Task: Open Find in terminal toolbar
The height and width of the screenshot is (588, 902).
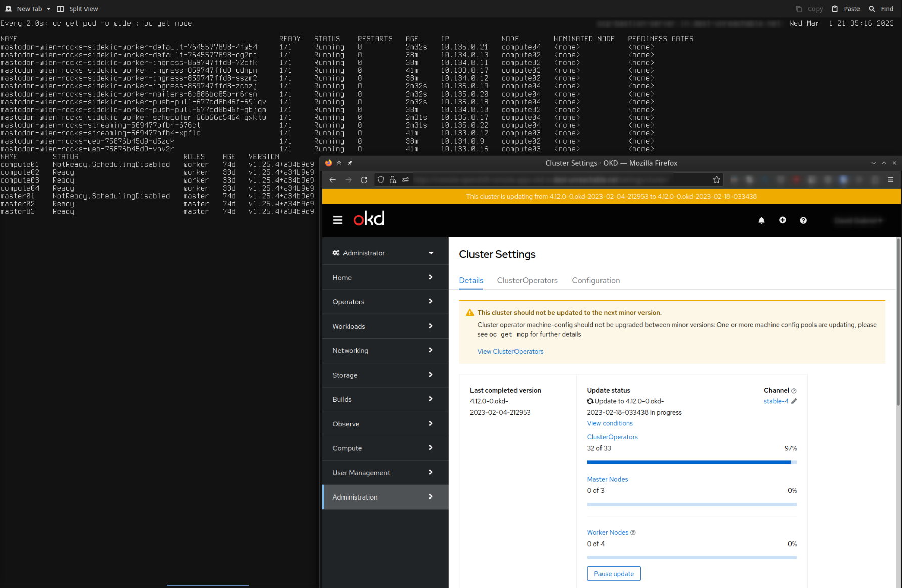Action: coord(881,9)
